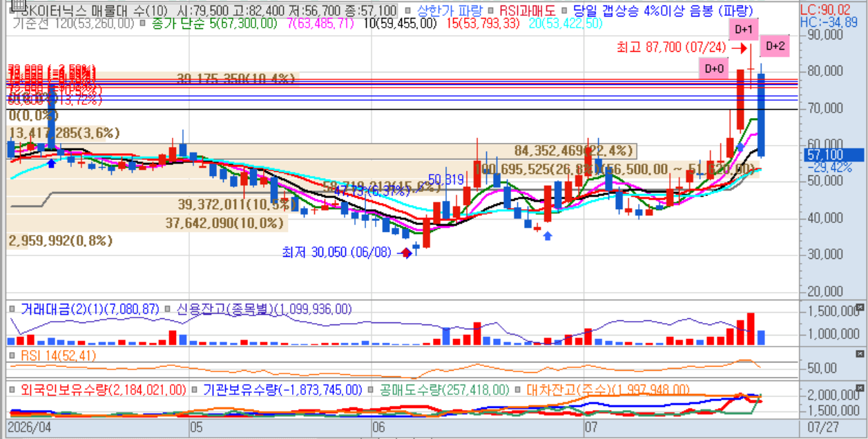Click the 2,959,992(0,8%) volume profile label
This screenshot has width=868, height=439.
61,241
